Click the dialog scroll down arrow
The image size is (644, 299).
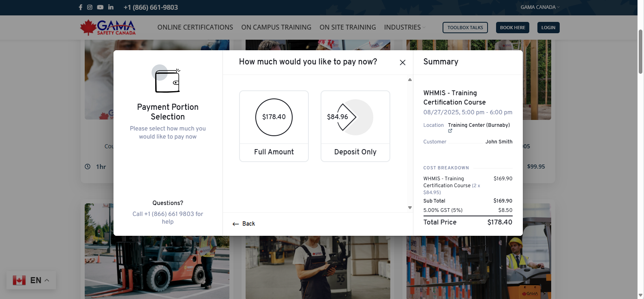pyautogui.click(x=410, y=208)
